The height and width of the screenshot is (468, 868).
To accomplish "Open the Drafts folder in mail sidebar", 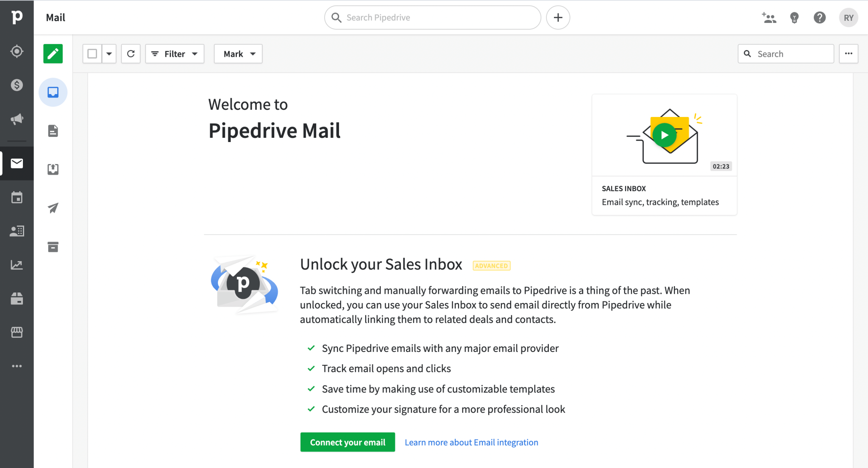I will [53, 131].
